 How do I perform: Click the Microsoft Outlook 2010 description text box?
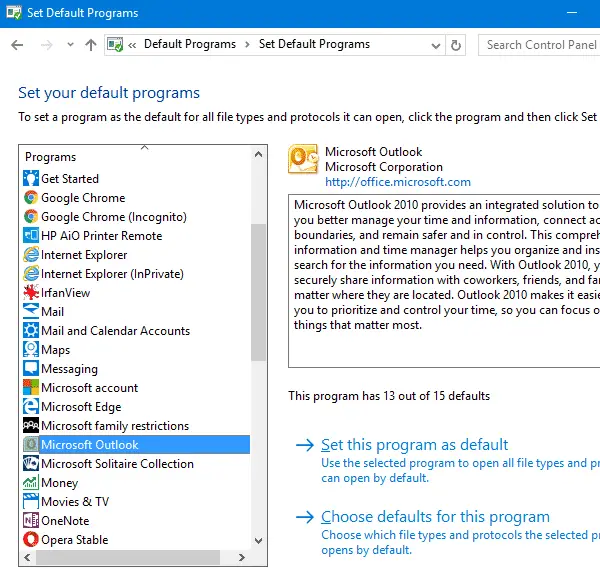coord(444,281)
